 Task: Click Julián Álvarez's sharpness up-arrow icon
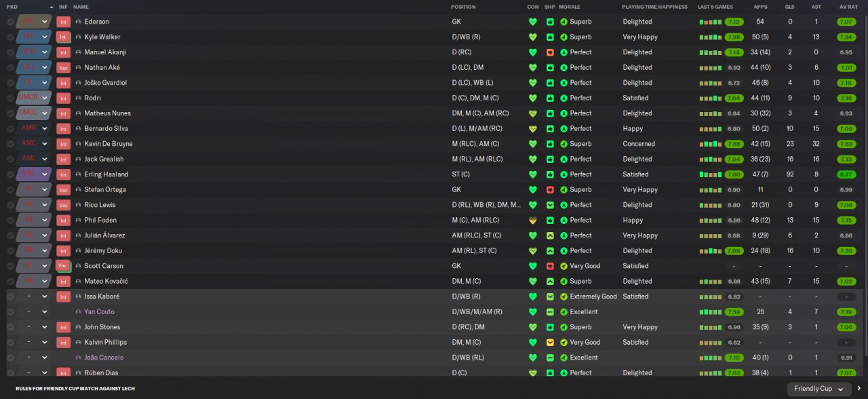(x=550, y=235)
